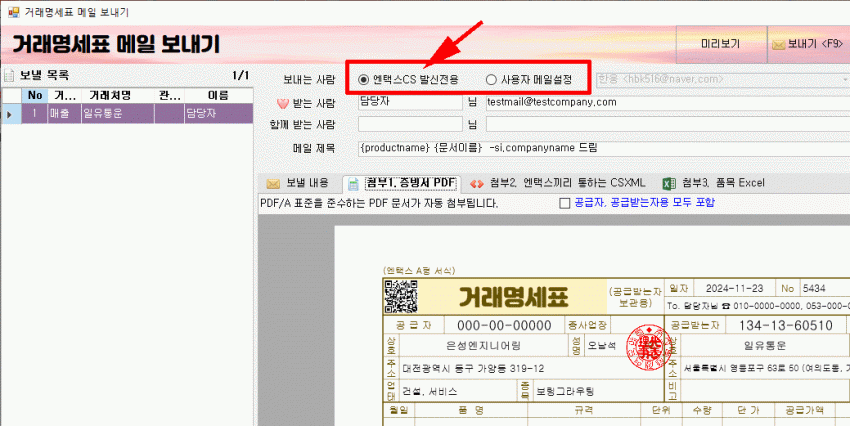Click the heart icon beside 받는 사람
850x426 pixels.
pos(281,102)
